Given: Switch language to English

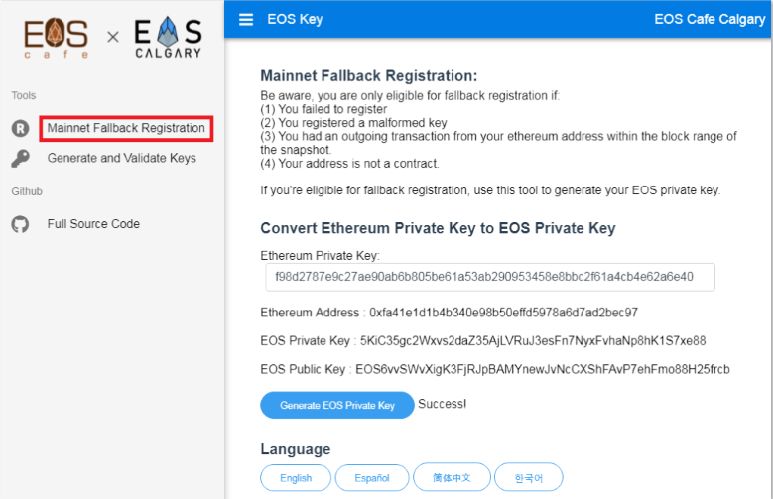Looking at the screenshot, I should click(296, 478).
